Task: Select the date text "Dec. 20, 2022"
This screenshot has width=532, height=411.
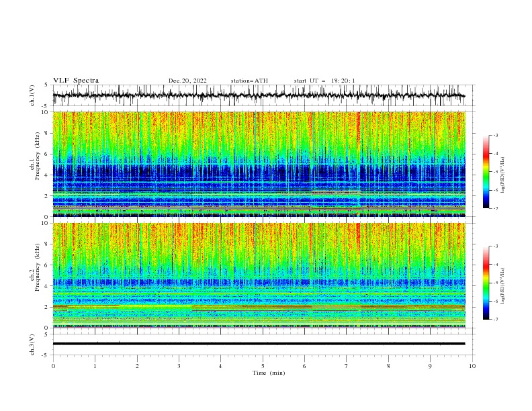Action: [x=187, y=81]
